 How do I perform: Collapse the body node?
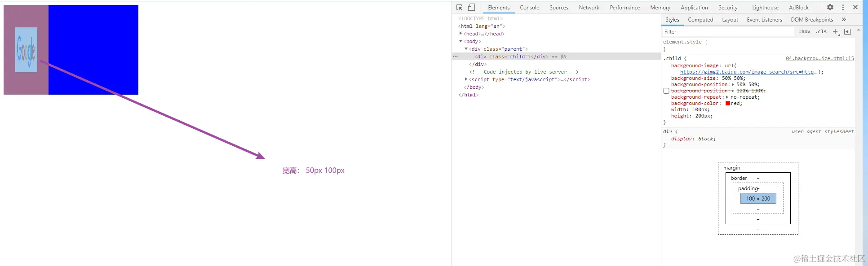(461, 41)
